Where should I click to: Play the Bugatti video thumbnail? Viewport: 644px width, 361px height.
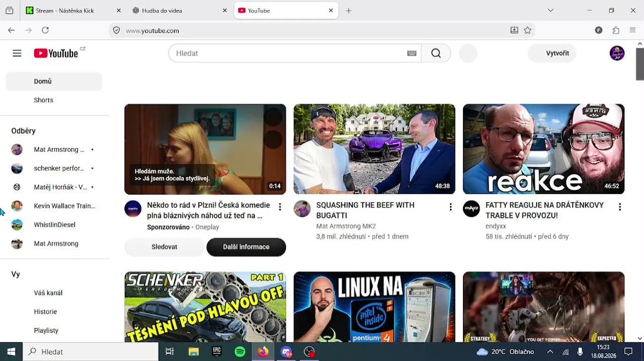pos(374,149)
